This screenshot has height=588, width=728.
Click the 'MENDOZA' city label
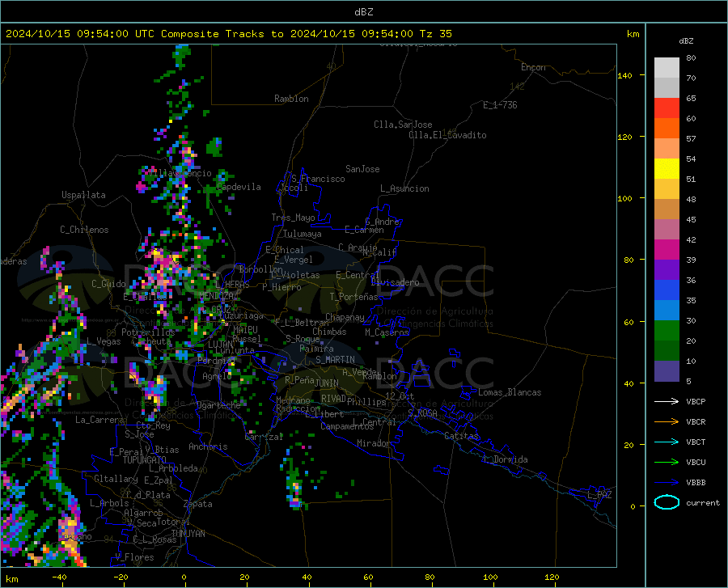point(216,296)
